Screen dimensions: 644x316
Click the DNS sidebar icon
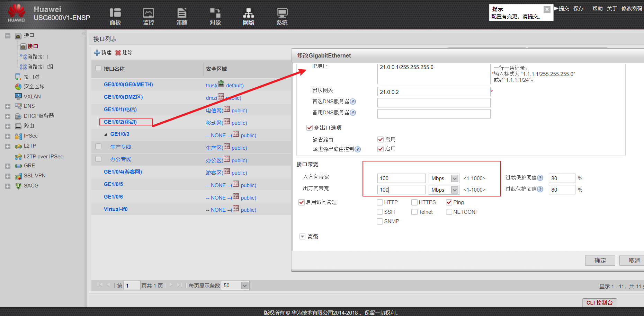point(18,106)
